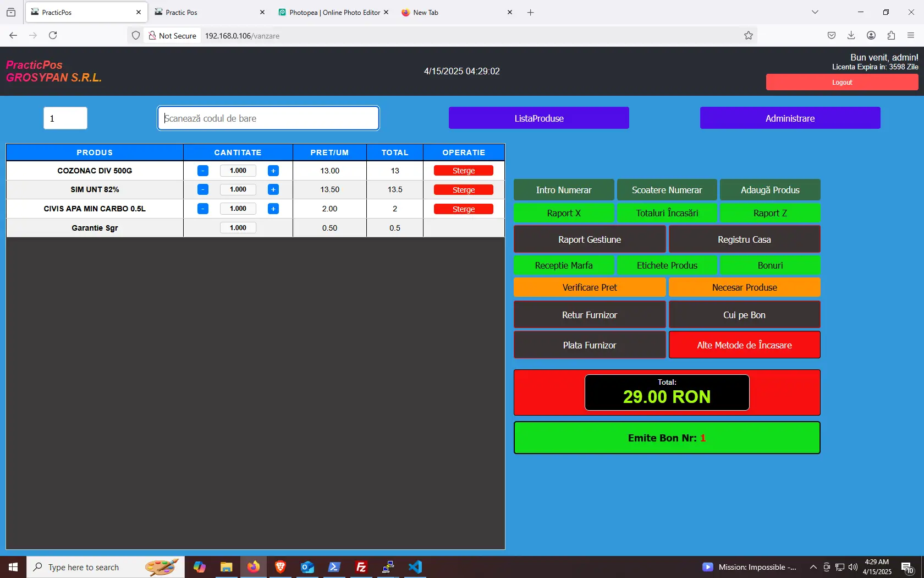Open browser downloads panel

[x=851, y=36]
